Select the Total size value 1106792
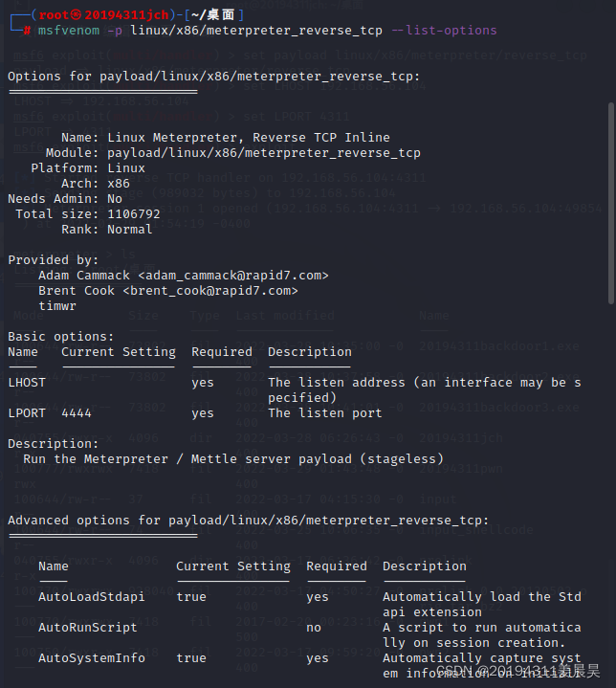 pos(134,214)
